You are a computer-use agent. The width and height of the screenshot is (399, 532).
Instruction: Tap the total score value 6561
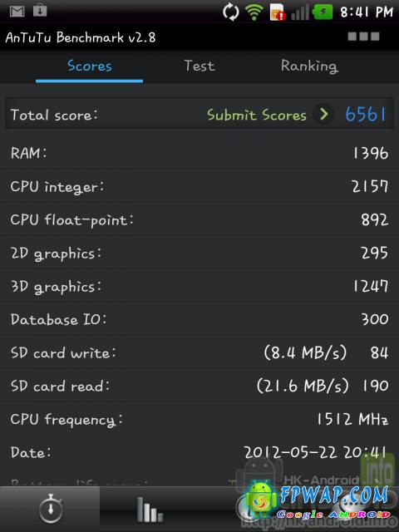pos(366,115)
